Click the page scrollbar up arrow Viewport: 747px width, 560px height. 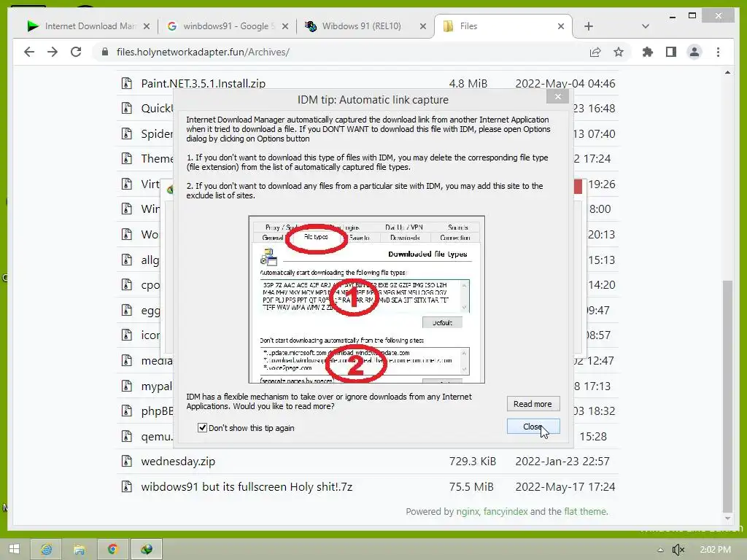[x=727, y=72]
